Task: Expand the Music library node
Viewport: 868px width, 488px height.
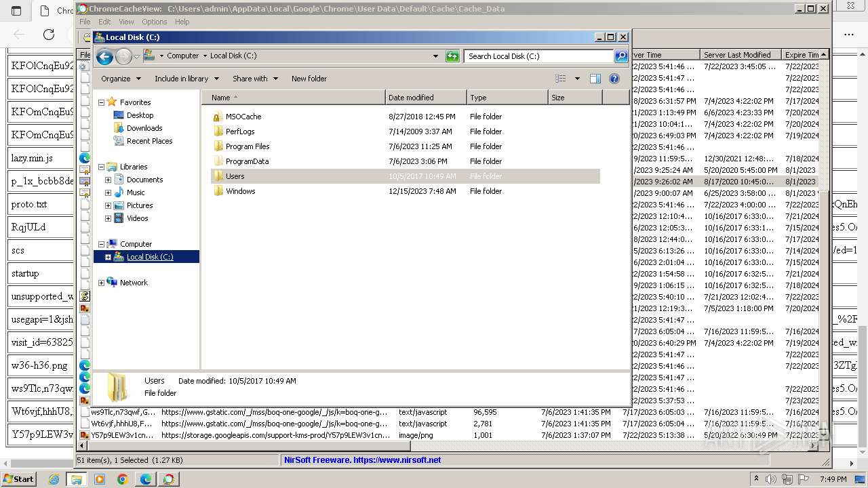Action: [x=108, y=192]
